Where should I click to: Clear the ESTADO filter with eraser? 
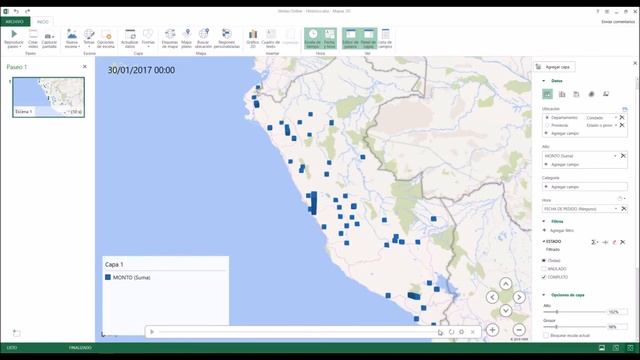614,242
